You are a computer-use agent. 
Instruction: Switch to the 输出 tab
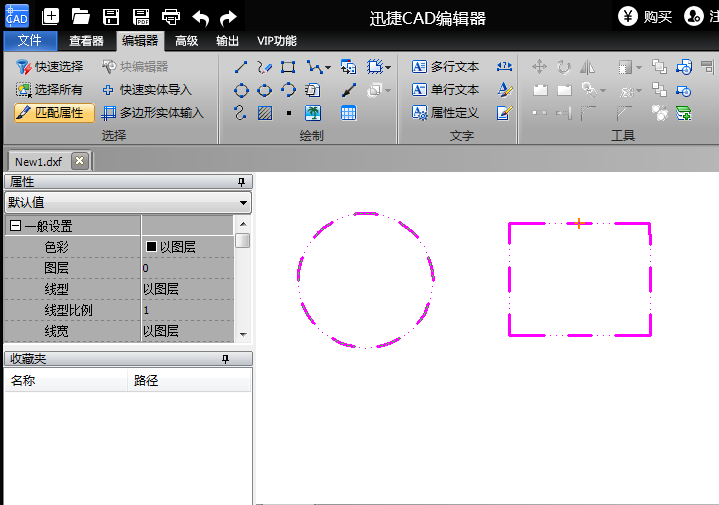(x=227, y=41)
